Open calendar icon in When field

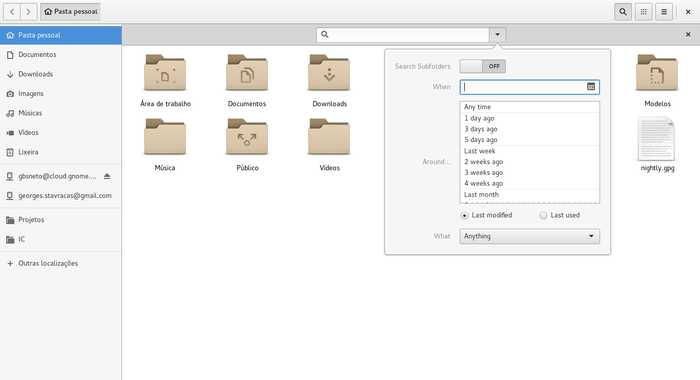tap(591, 87)
